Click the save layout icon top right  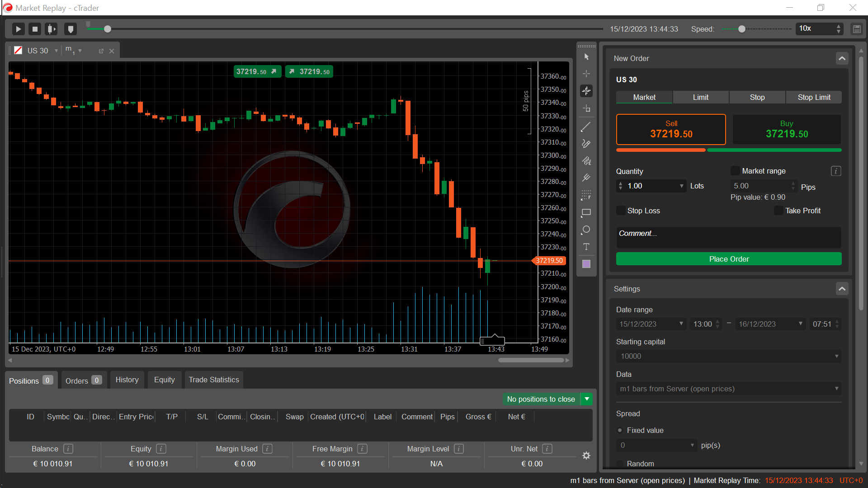point(857,29)
